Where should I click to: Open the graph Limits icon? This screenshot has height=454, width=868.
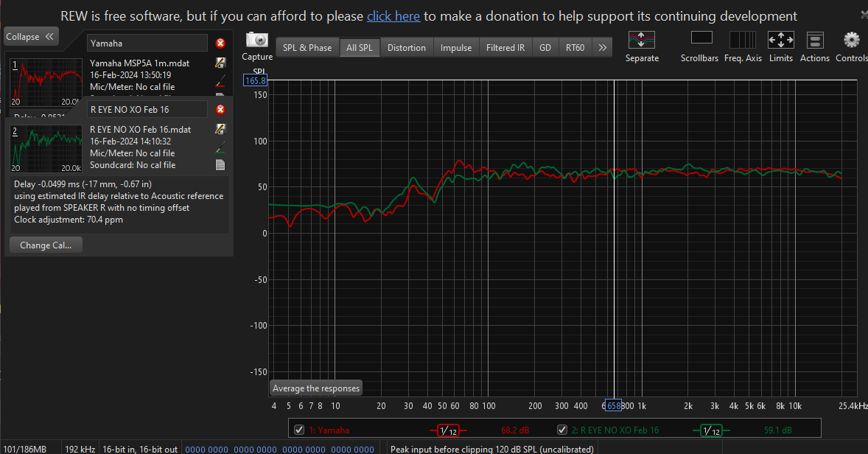coord(780,40)
